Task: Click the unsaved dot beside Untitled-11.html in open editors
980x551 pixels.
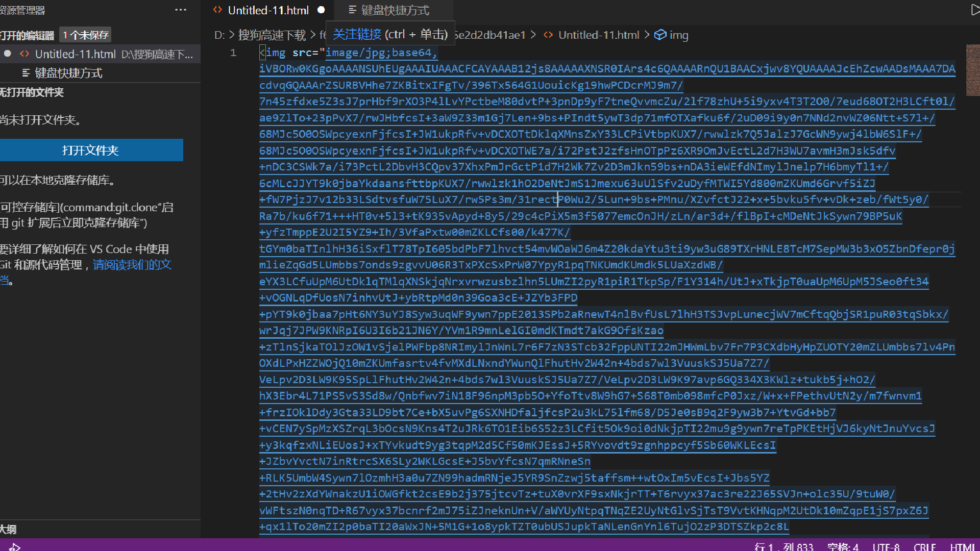Action: tap(8, 54)
